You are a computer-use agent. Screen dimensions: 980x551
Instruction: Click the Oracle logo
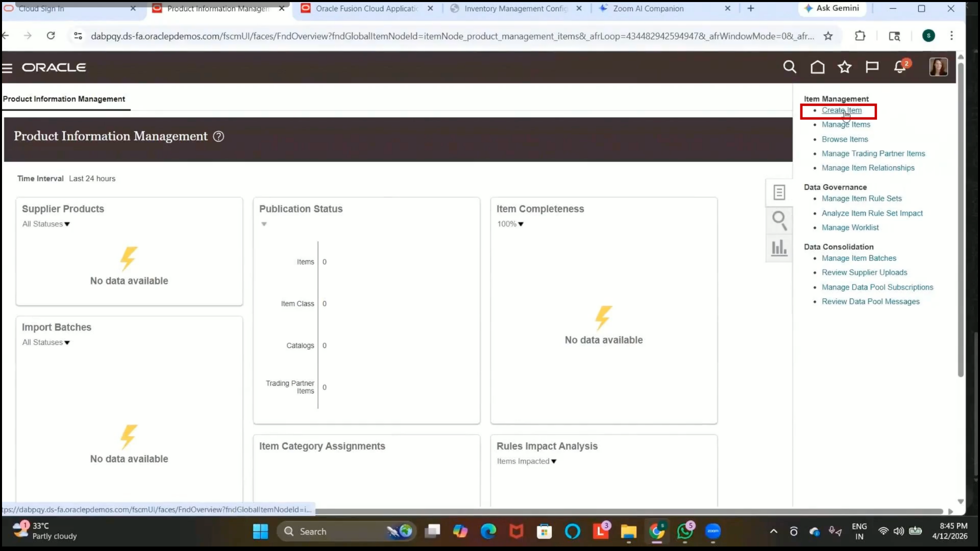(x=54, y=67)
